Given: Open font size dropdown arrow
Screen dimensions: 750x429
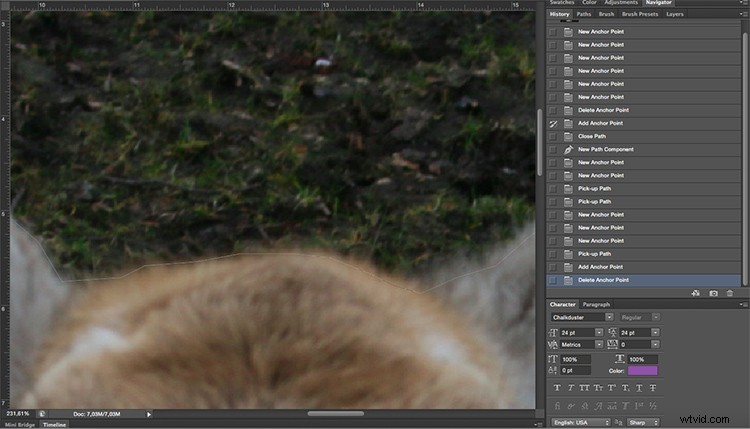Looking at the screenshot, I should [599, 332].
